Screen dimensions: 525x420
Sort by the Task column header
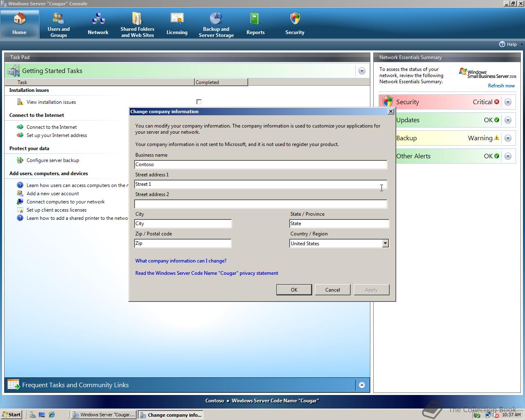tap(99, 82)
